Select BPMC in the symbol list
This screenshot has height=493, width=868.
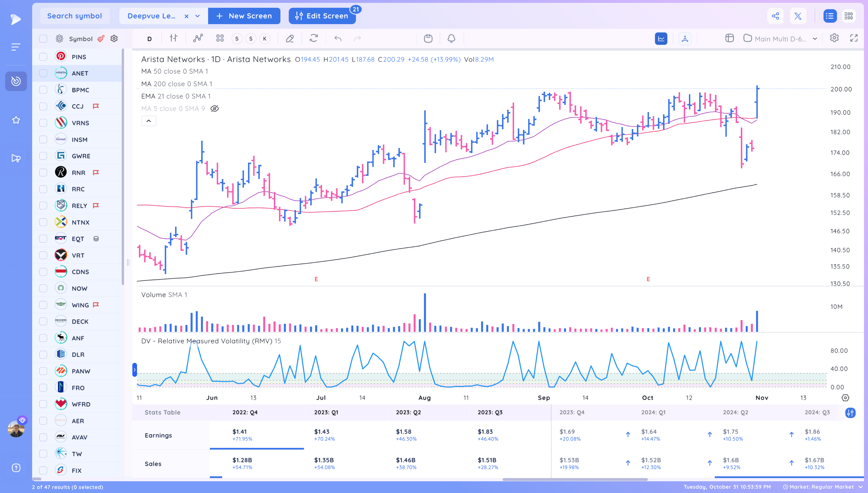pos(81,90)
